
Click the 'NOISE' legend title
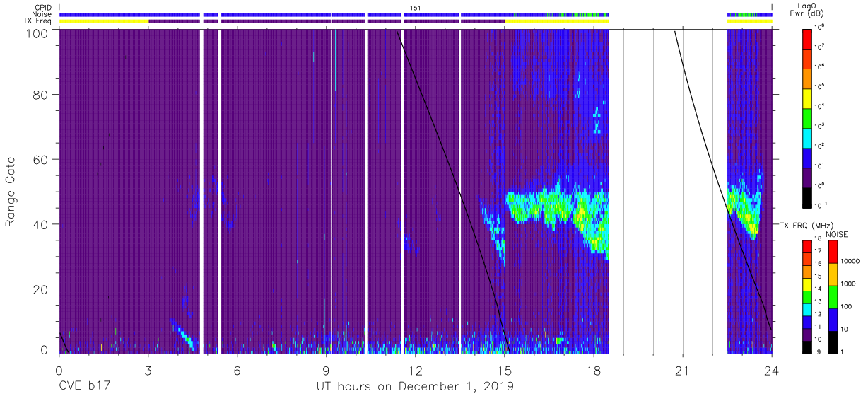click(x=836, y=234)
